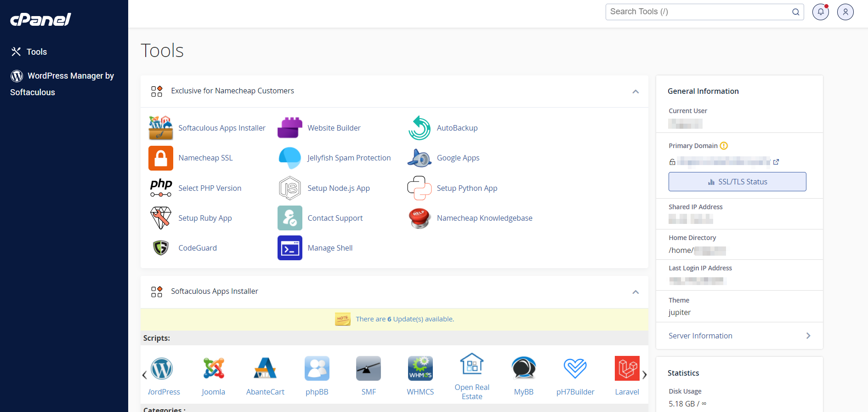Image resolution: width=868 pixels, height=412 pixels.
Task: Click the Setup Ruby App gem icon
Action: (x=161, y=218)
